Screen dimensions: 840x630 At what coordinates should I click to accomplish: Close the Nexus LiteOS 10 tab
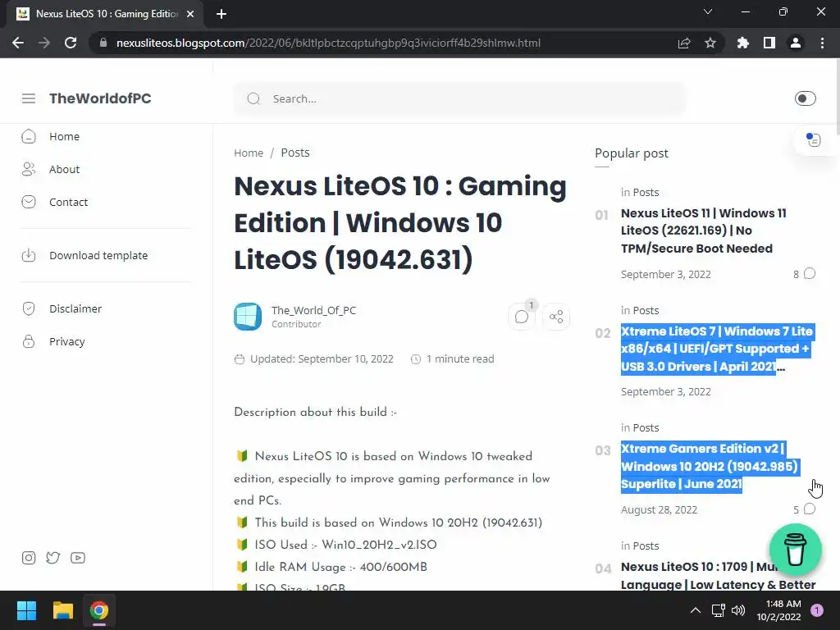click(x=190, y=14)
